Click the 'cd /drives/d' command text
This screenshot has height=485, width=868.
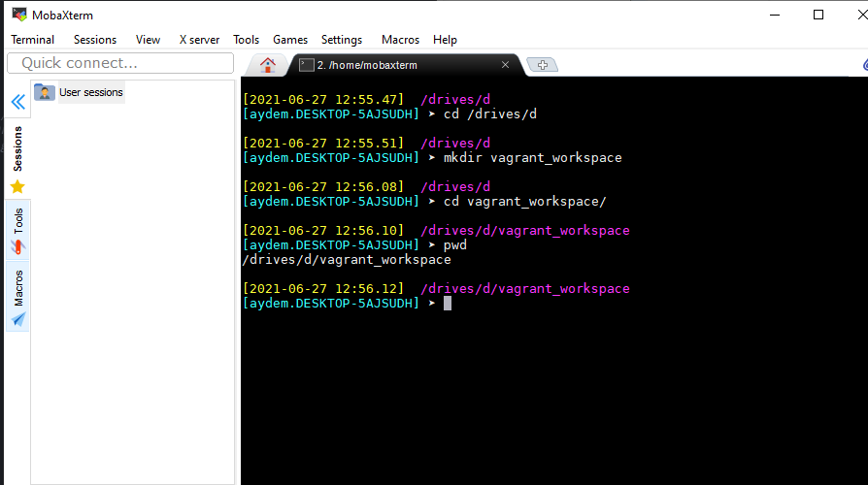[x=490, y=113]
